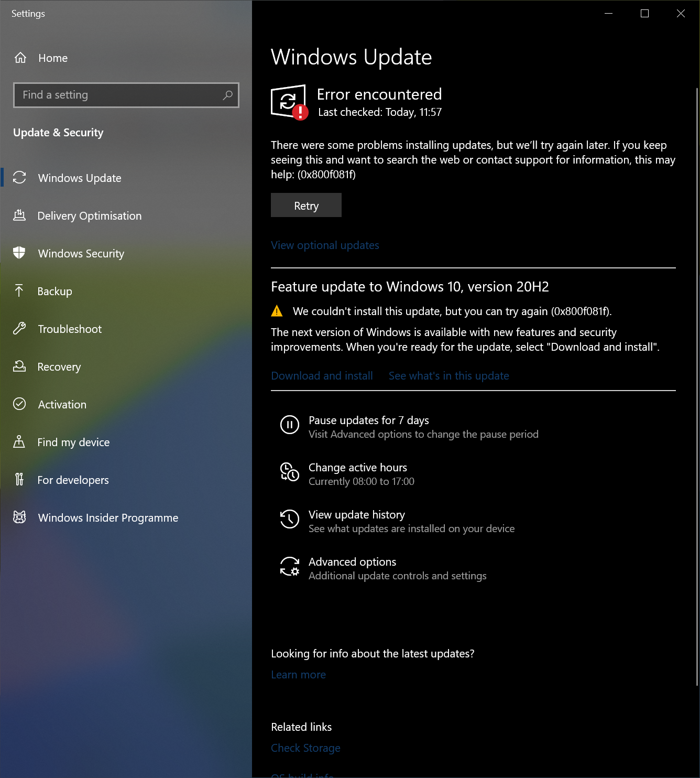Image resolution: width=700 pixels, height=778 pixels.
Task: Click the error code text (0x800f081f) in description
Action: pyautogui.click(x=326, y=175)
